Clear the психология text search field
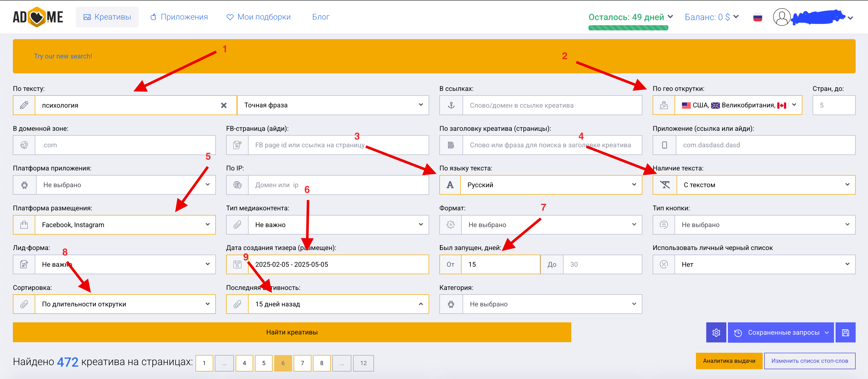This screenshot has width=868, height=379. pyautogui.click(x=223, y=106)
